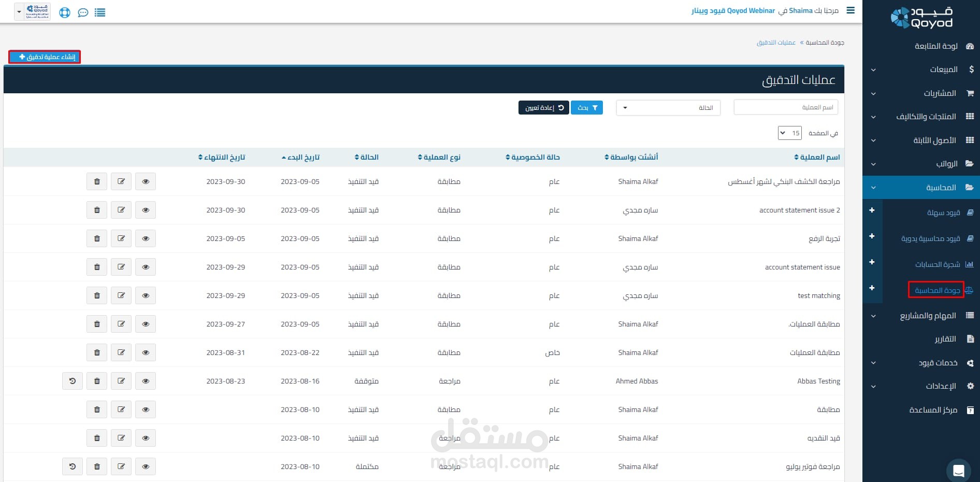This screenshot has width=980, height=482.
Task: Delete the 'account statement issue 2' row
Action: point(97,210)
